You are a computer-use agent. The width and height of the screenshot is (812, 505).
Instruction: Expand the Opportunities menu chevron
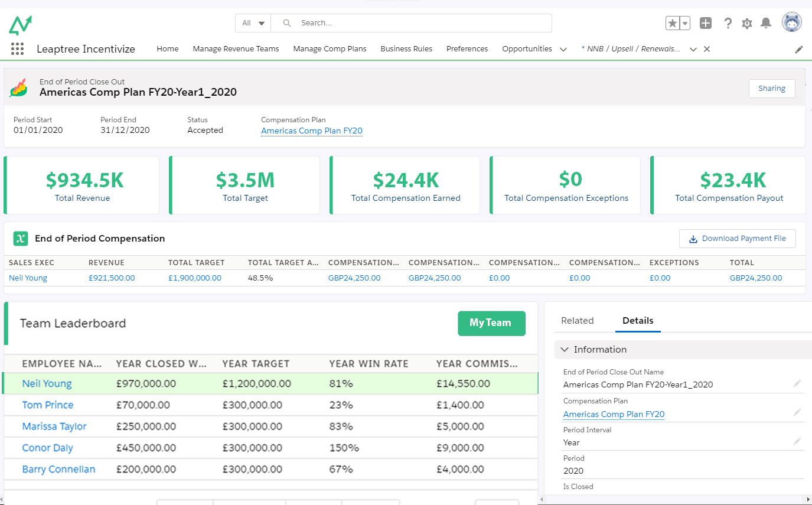pos(563,49)
